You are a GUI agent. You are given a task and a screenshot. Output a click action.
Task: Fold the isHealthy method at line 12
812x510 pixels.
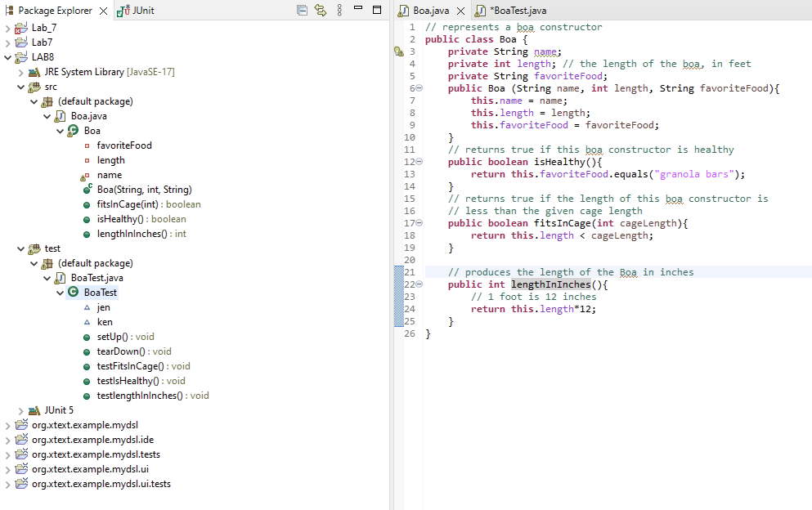point(419,162)
